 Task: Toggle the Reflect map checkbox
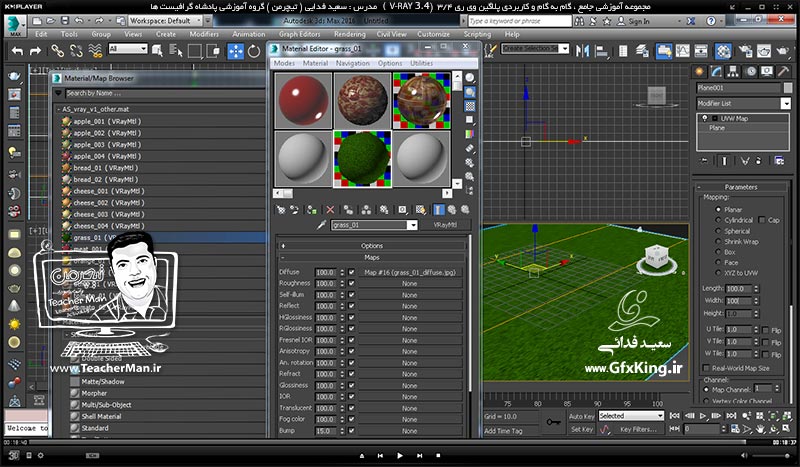(x=351, y=306)
